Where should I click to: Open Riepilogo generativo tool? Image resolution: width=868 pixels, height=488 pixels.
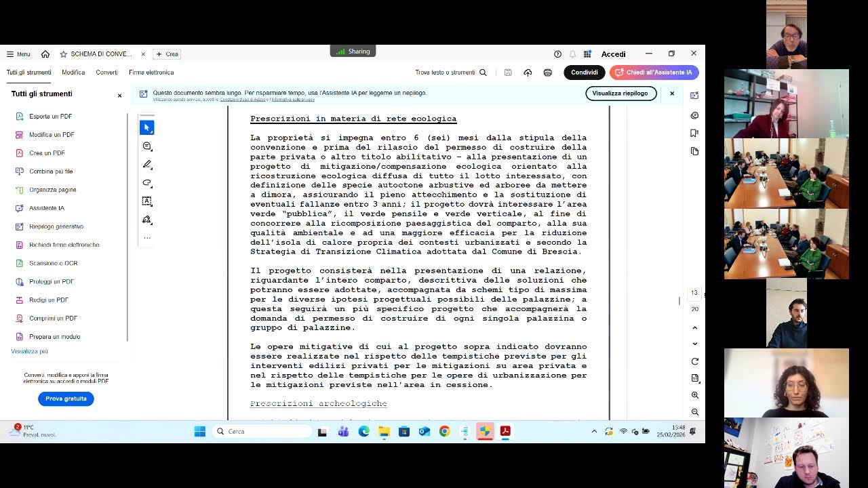coord(56,226)
